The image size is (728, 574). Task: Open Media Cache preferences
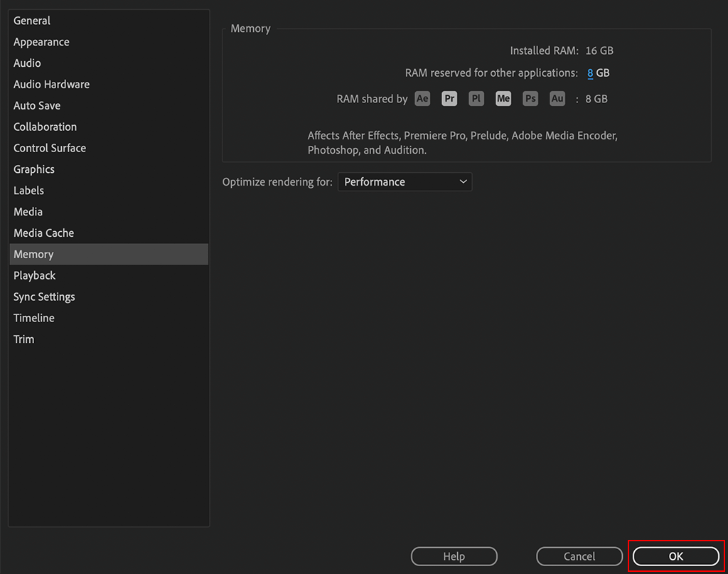point(109,233)
